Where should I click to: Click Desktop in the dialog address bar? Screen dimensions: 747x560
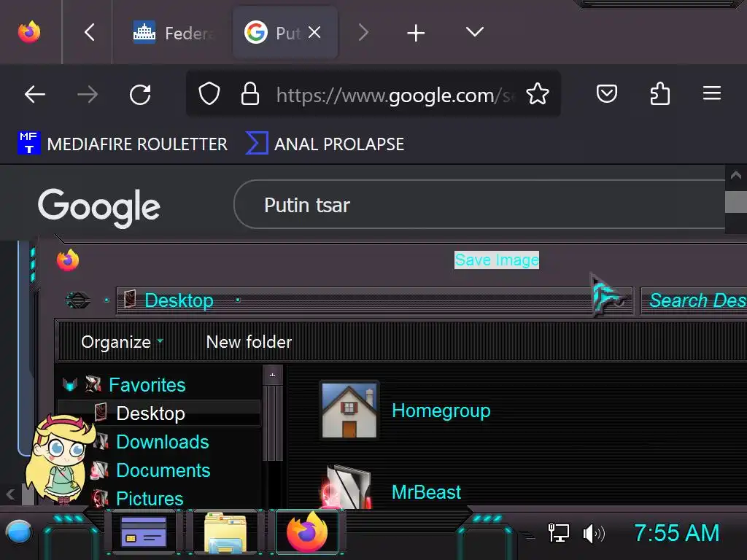pyautogui.click(x=179, y=300)
